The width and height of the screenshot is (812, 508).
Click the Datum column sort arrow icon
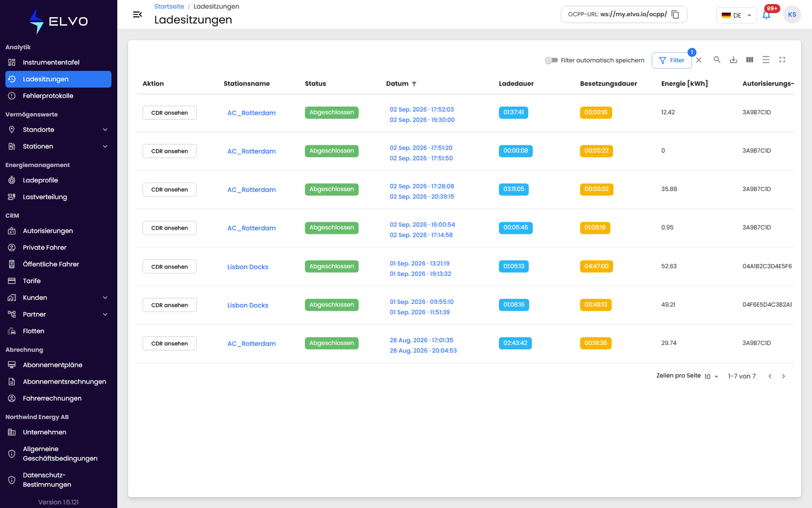[414, 84]
